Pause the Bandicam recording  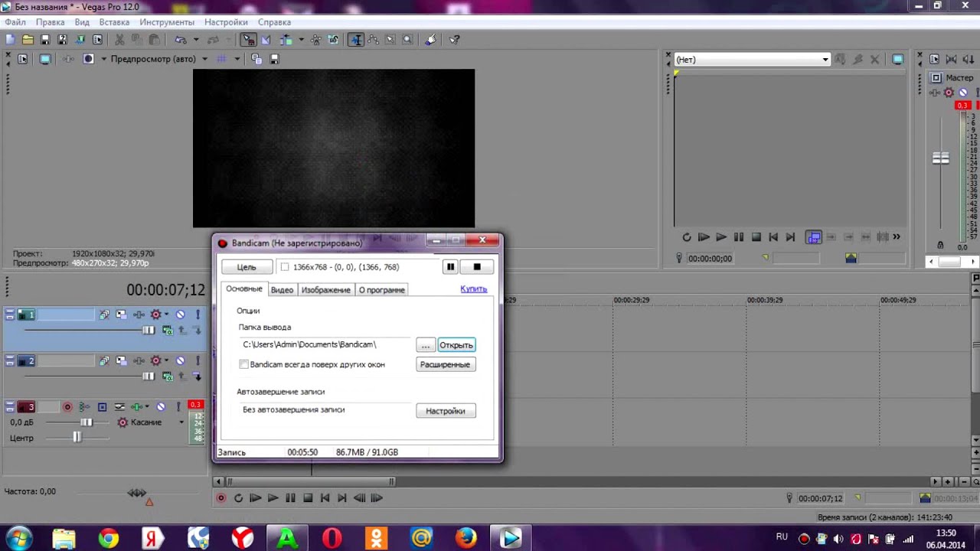click(x=450, y=267)
